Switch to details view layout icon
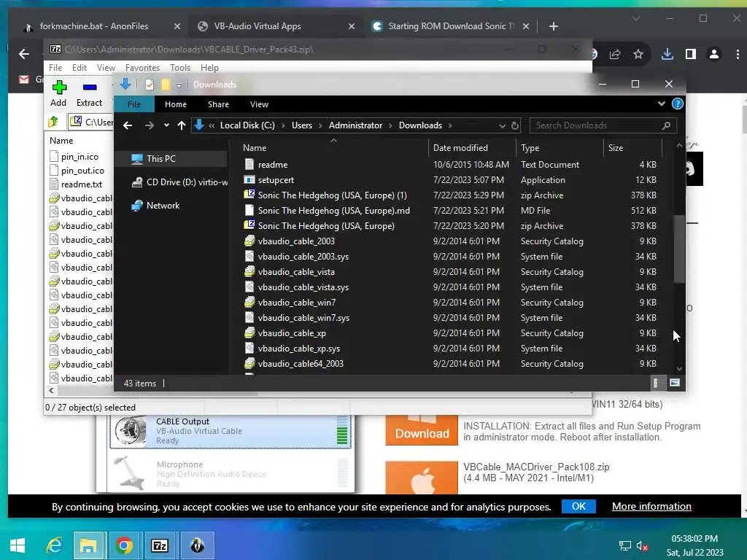Screen dimensions: 747x560 tap(656, 383)
